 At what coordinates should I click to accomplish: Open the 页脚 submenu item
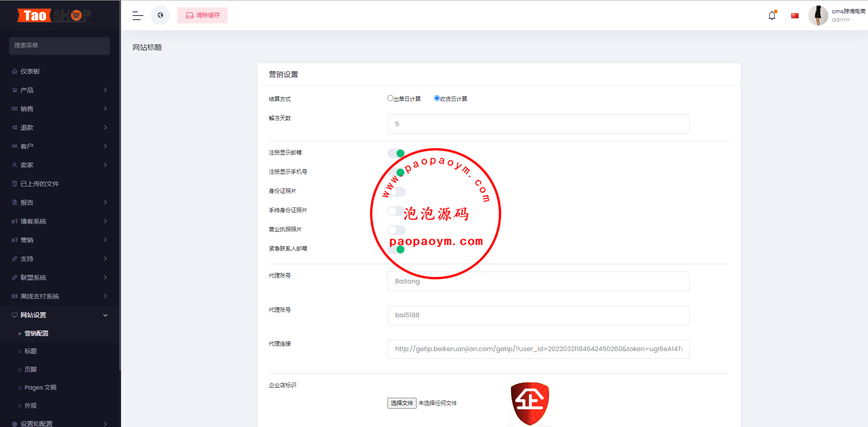[31, 369]
